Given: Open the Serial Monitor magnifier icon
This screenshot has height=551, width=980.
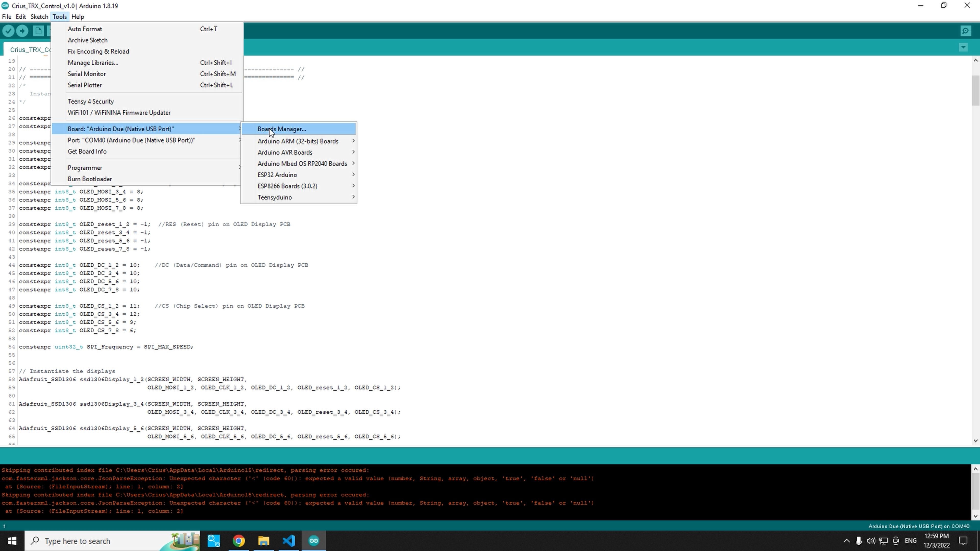Looking at the screenshot, I should 966,31.
